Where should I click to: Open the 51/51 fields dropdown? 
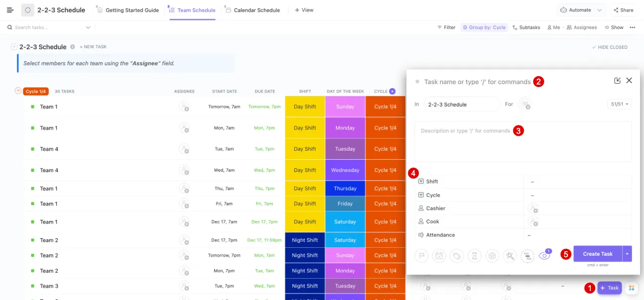(620, 104)
